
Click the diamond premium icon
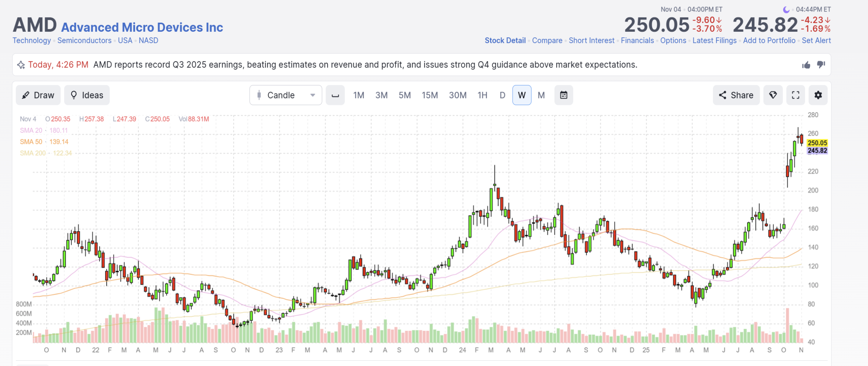(x=773, y=95)
